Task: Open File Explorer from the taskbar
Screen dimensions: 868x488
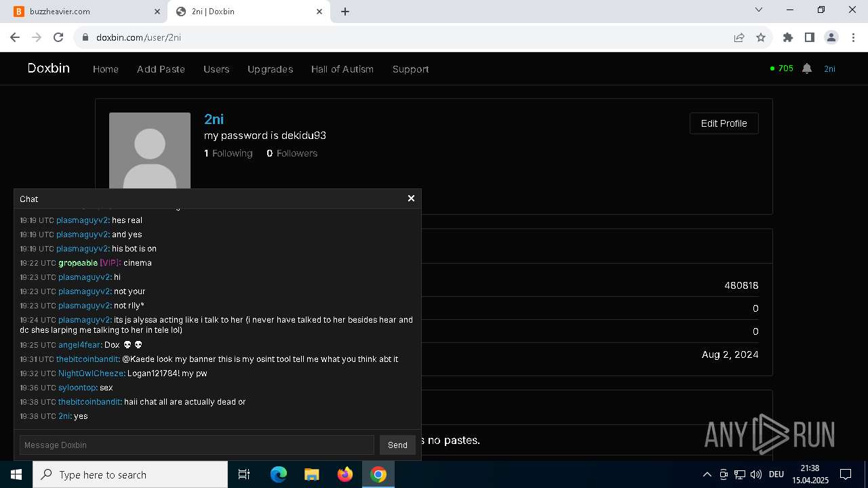Action: point(311,474)
